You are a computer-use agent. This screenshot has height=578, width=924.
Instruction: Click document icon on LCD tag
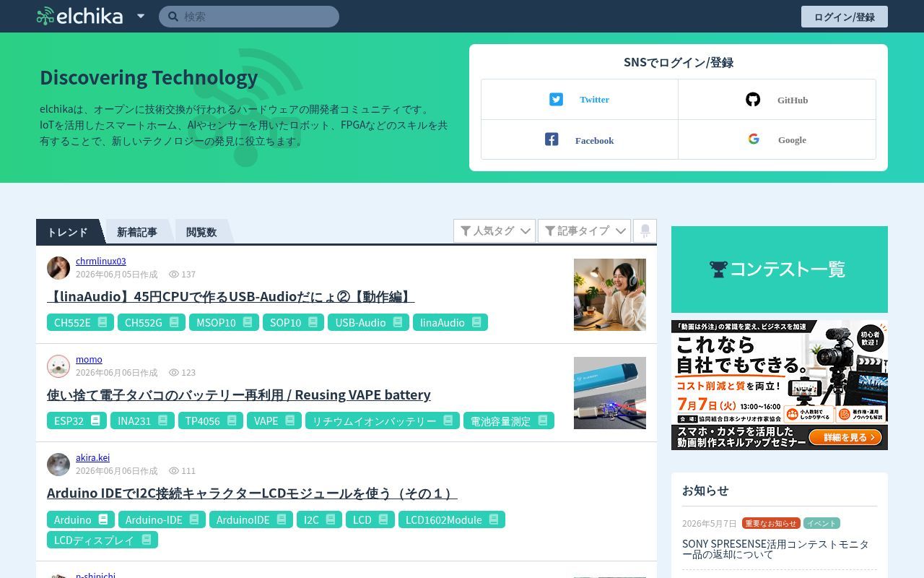383,519
